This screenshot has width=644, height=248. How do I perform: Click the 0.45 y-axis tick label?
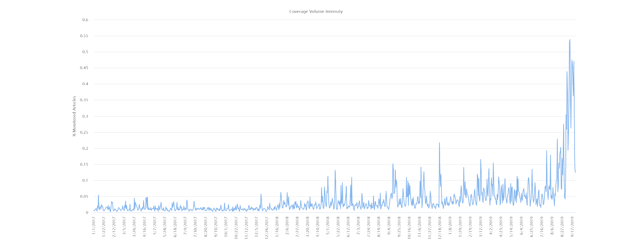(84, 68)
